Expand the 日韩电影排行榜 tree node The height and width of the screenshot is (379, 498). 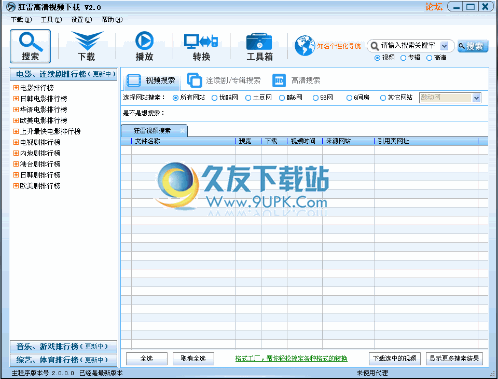click(x=16, y=99)
